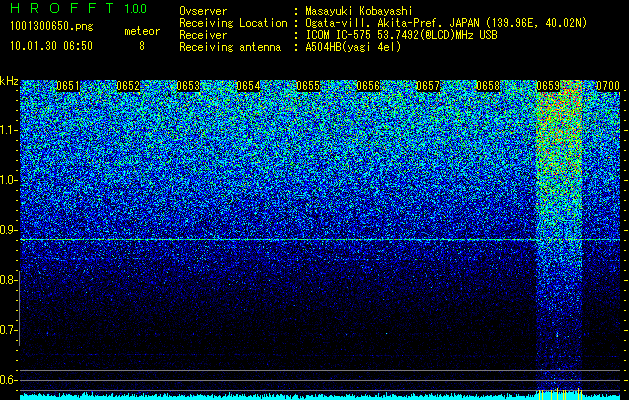Click the 0656 time marker

(x=368, y=86)
